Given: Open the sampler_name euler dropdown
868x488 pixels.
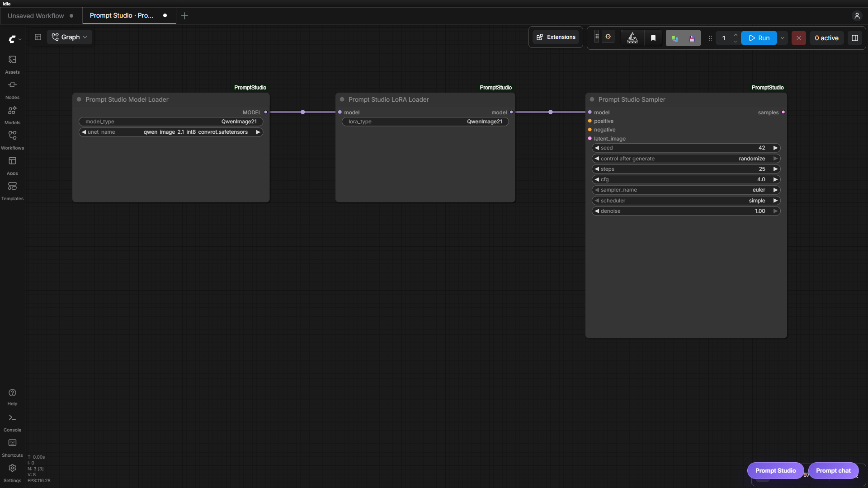Looking at the screenshot, I should click(686, 190).
